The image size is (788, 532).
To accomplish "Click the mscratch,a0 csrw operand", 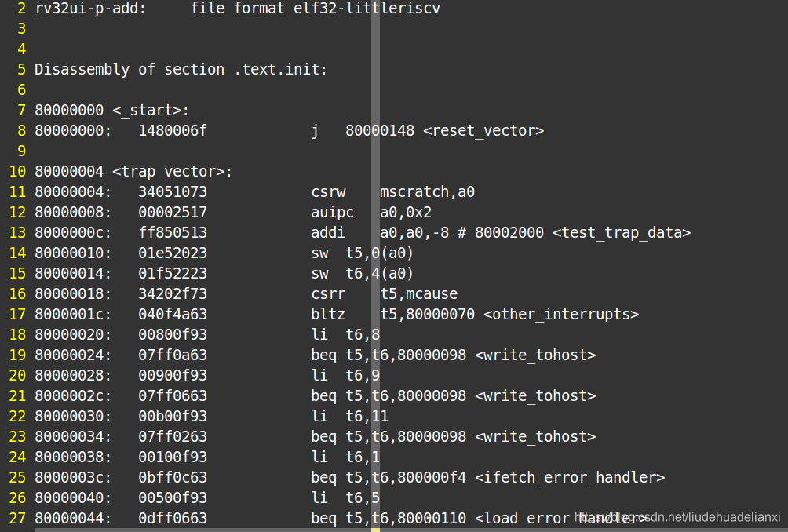I will 427,192.
